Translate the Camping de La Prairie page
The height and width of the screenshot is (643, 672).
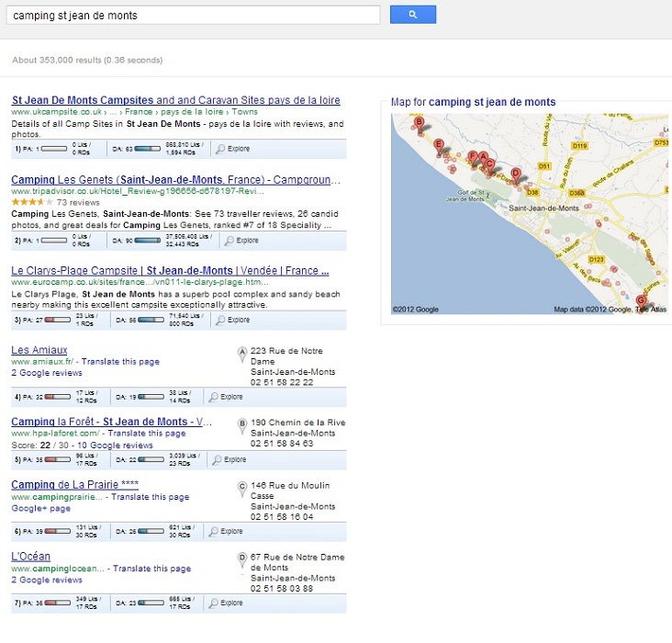tap(151, 497)
